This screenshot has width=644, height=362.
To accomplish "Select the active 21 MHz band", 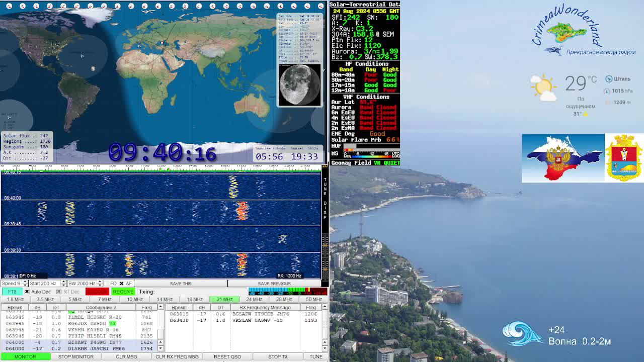I will click(224, 300).
